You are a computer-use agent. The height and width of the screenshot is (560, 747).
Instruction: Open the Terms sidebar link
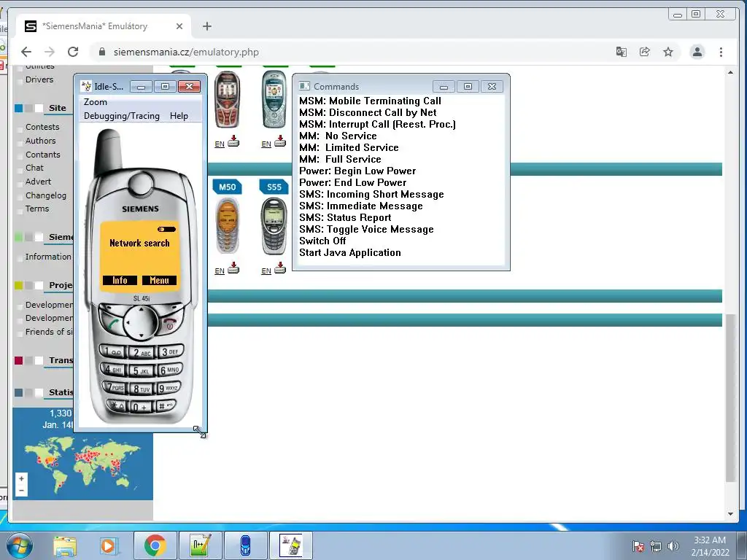pyautogui.click(x=37, y=209)
